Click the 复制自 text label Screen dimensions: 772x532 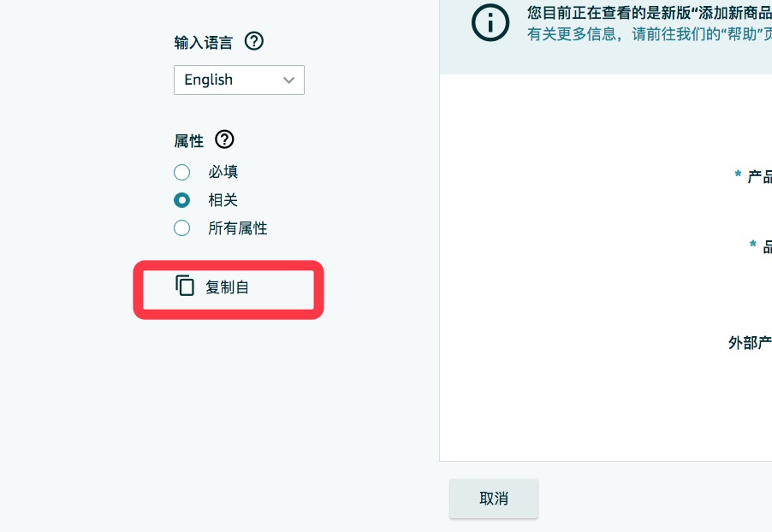click(227, 287)
